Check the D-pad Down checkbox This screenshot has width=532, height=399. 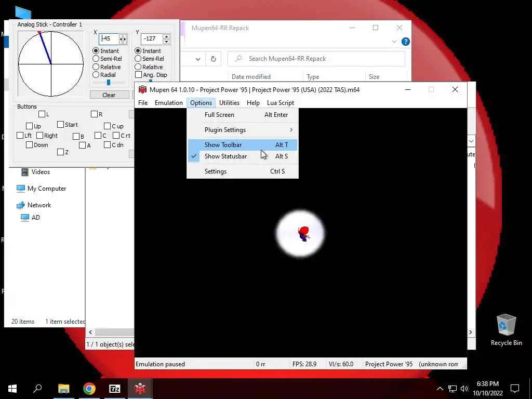[29, 145]
